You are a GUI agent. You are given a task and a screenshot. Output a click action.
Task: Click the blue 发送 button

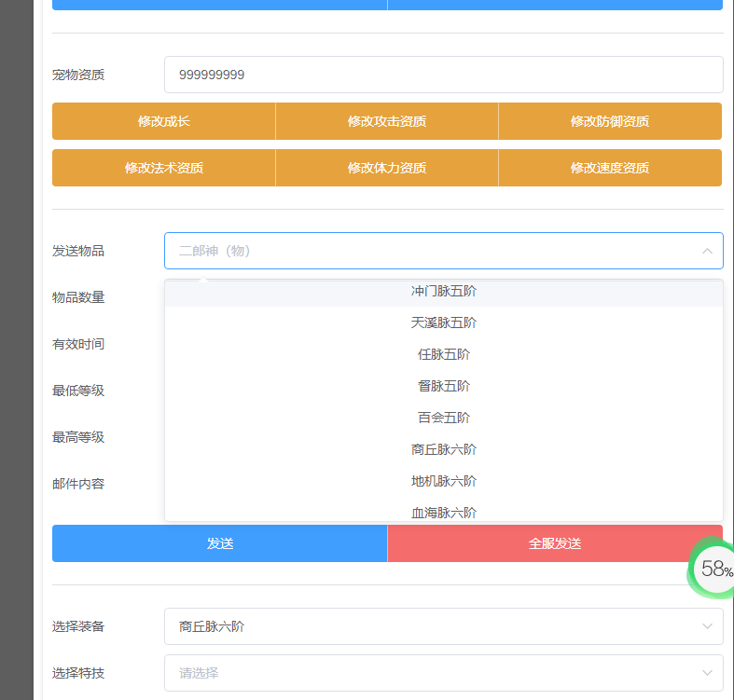(x=219, y=543)
